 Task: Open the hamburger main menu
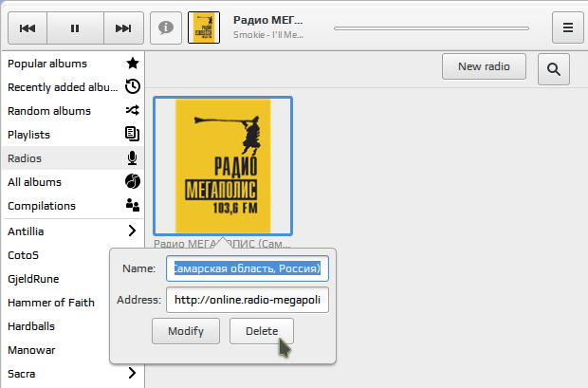pos(568,28)
